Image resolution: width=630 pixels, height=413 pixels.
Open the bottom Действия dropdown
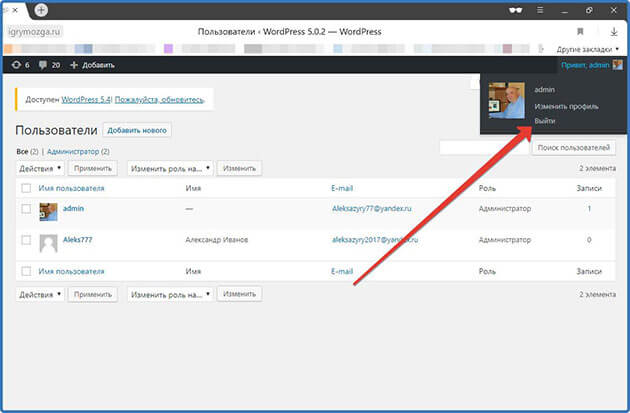click(40, 294)
